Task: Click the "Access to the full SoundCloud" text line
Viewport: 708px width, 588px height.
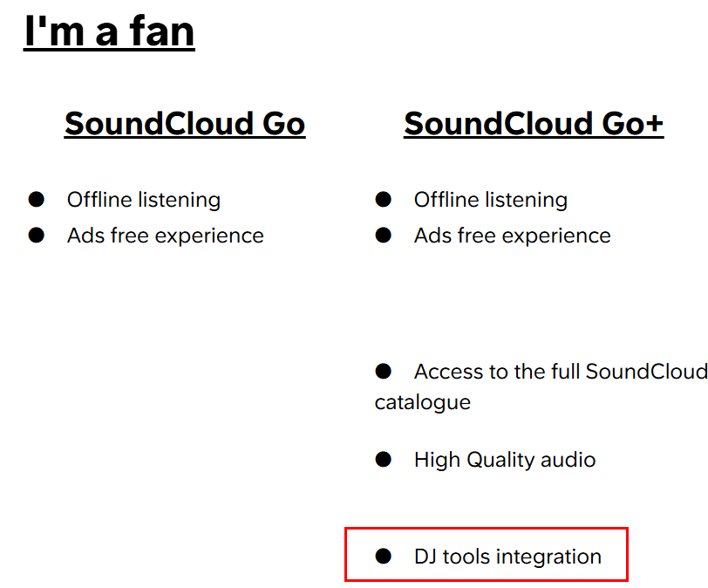Action: [560, 372]
